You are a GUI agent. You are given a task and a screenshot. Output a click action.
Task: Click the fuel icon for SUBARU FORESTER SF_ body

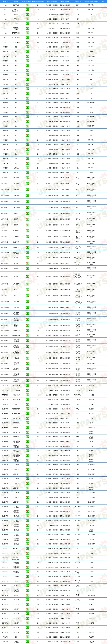point(28,409)
